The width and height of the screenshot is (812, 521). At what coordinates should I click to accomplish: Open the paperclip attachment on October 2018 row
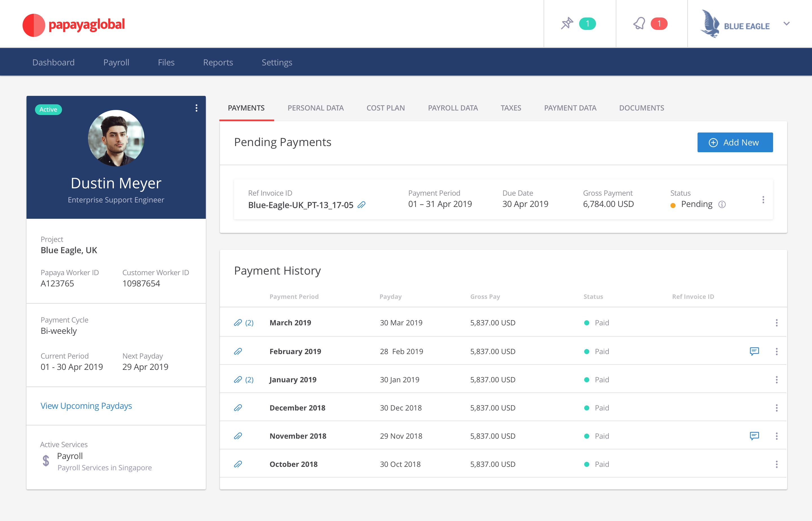coord(238,464)
